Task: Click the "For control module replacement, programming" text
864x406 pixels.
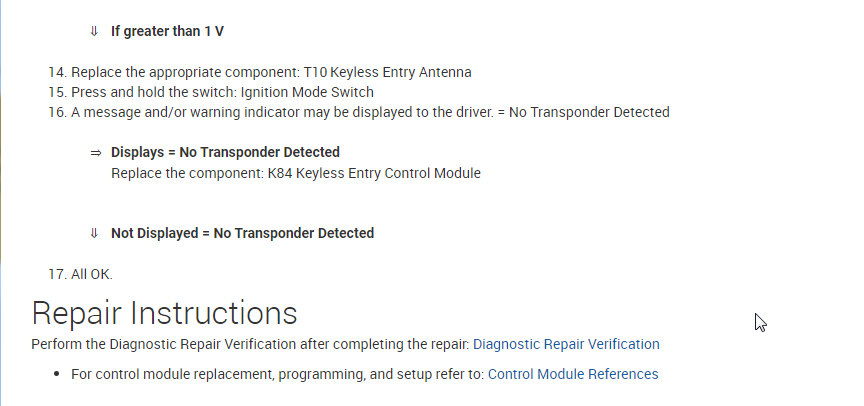Action: tap(250, 374)
